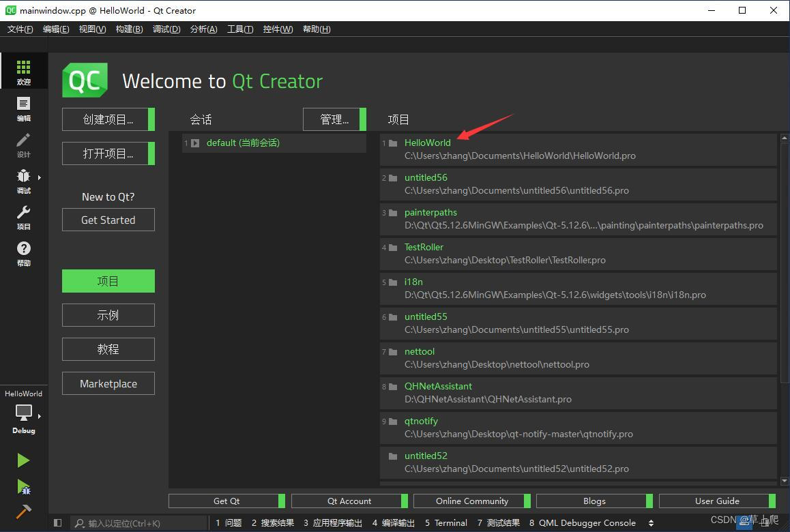
Task: Open the TestRoller recent project
Action: pyautogui.click(x=579, y=254)
